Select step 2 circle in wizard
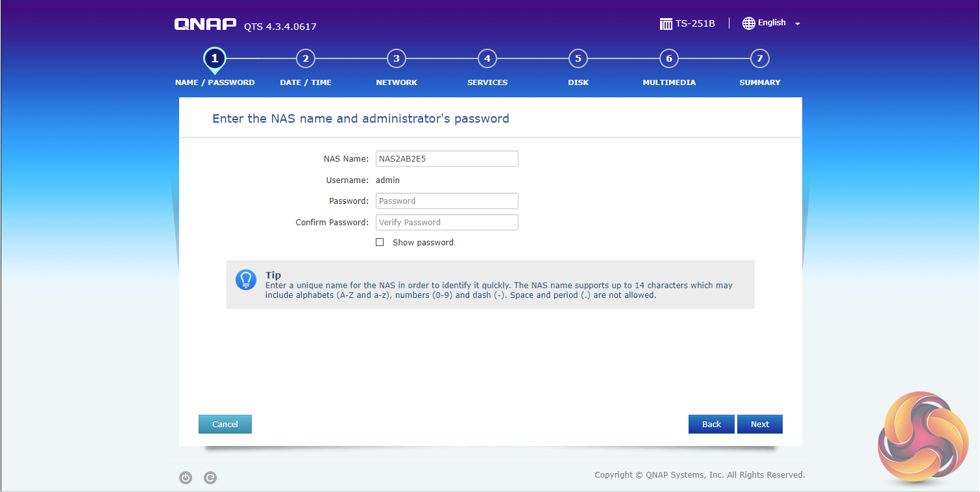This screenshot has height=492, width=980. pos(306,59)
